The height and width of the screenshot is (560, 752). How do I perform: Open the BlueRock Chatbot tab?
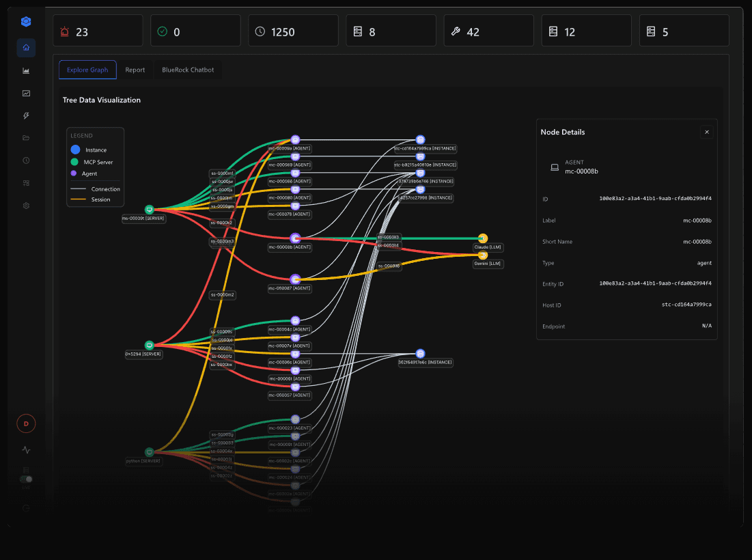[x=188, y=70]
